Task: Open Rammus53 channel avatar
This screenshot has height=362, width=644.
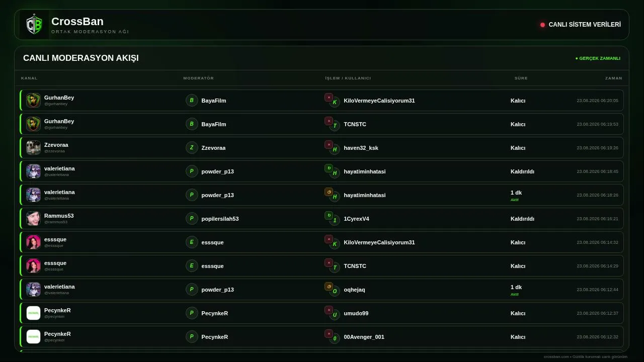Action: [33, 219]
